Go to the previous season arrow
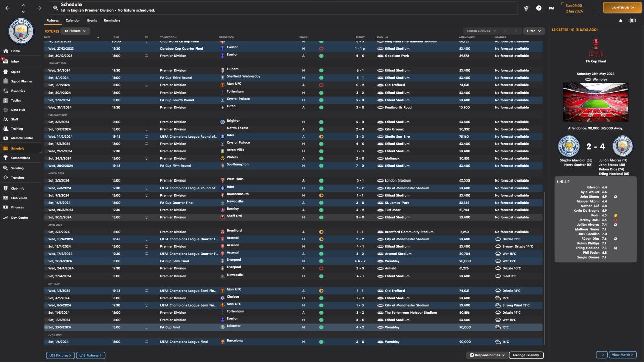The image size is (644, 362). pos(506,31)
